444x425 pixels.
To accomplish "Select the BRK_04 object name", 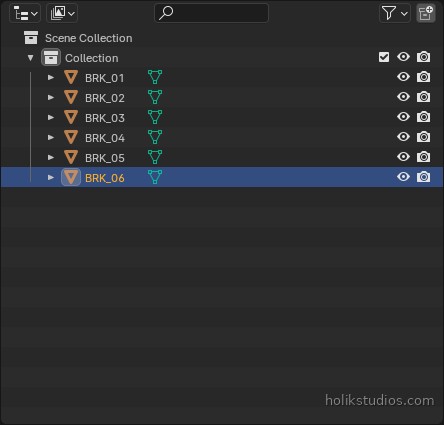I will [105, 138].
